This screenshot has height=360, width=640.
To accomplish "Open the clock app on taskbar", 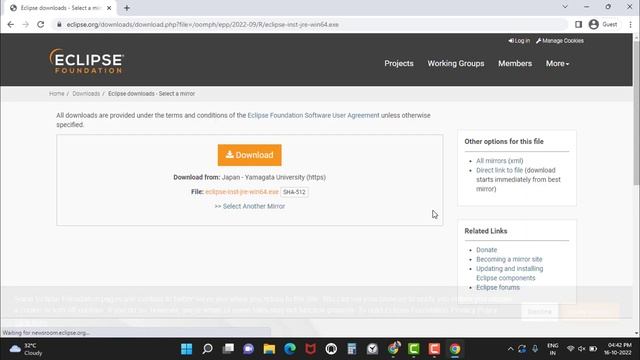I will (x=372, y=349).
